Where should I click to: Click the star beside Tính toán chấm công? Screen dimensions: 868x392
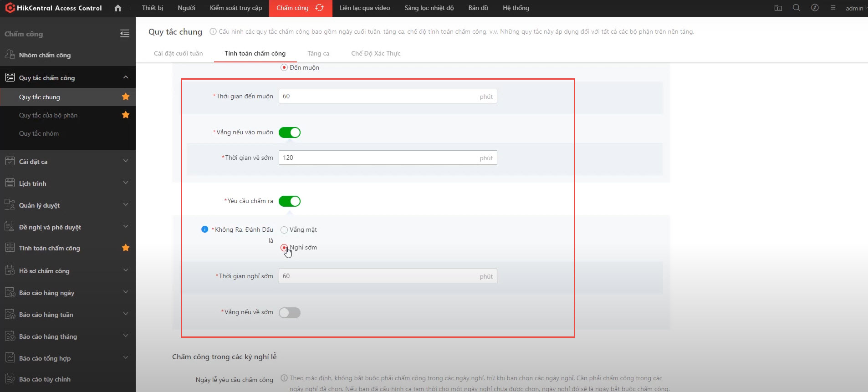[x=126, y=248]
